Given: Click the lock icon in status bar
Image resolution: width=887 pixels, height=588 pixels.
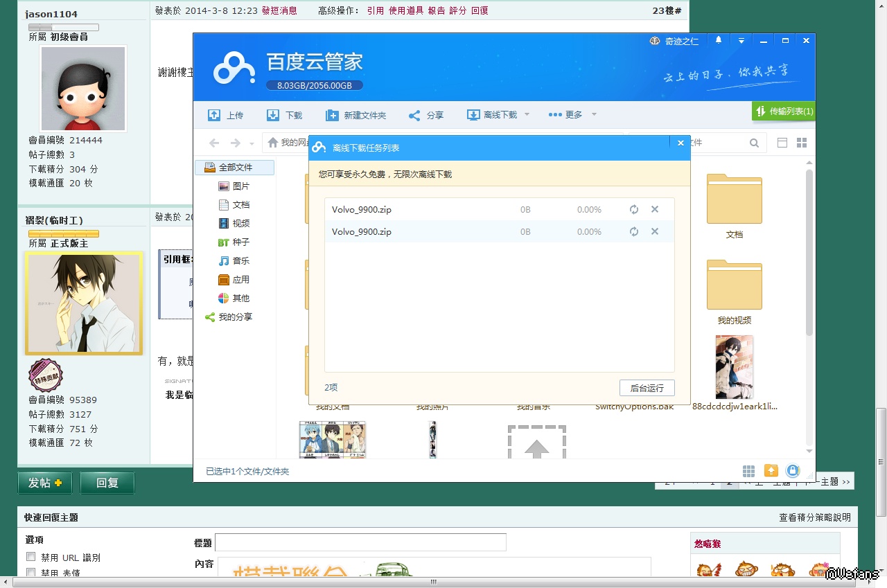Looking at the screenshot, I should point(793,471).
